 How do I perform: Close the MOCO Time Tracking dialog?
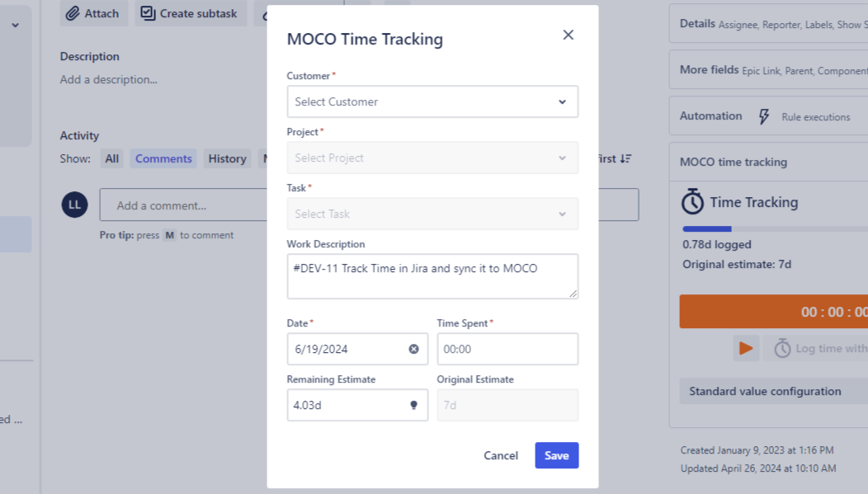pyautogui.click(x=568, y=35)
